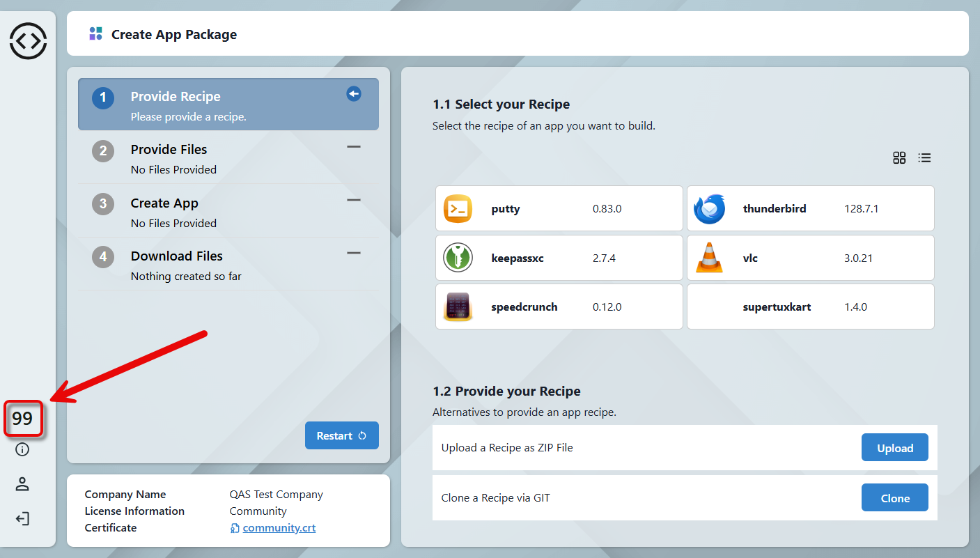Screen dimensions: 980x558
Task: Switch recipes to grid view
Action: [899, 158]
